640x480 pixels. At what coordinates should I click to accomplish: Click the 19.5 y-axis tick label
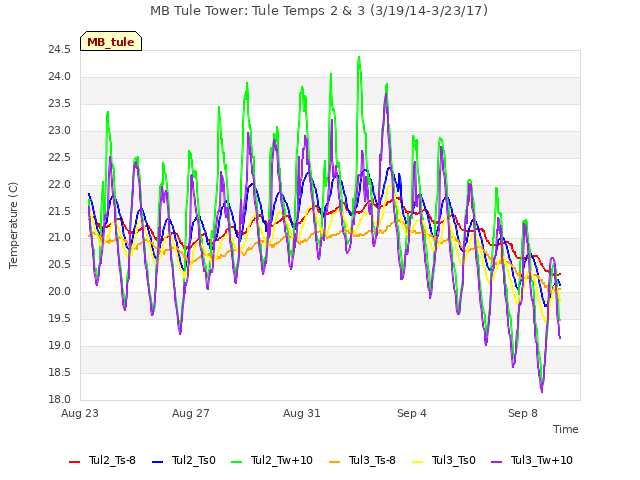(x=60, y=318)
